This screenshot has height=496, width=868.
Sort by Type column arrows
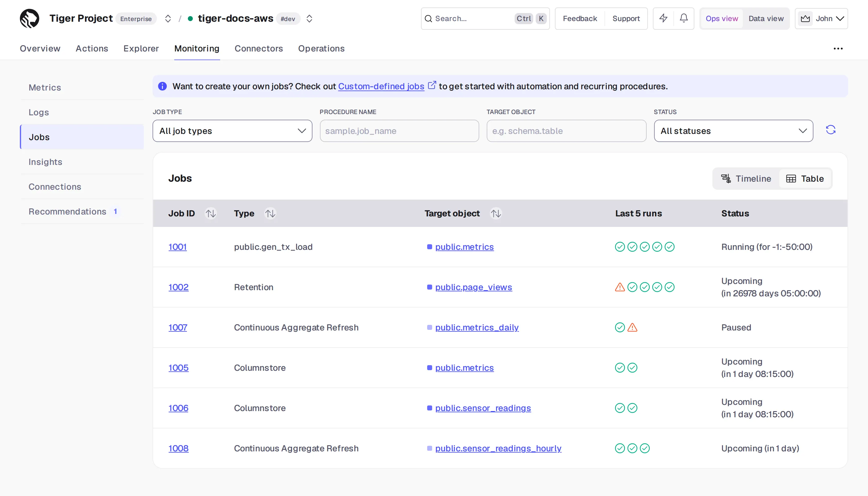pos(270,214)
